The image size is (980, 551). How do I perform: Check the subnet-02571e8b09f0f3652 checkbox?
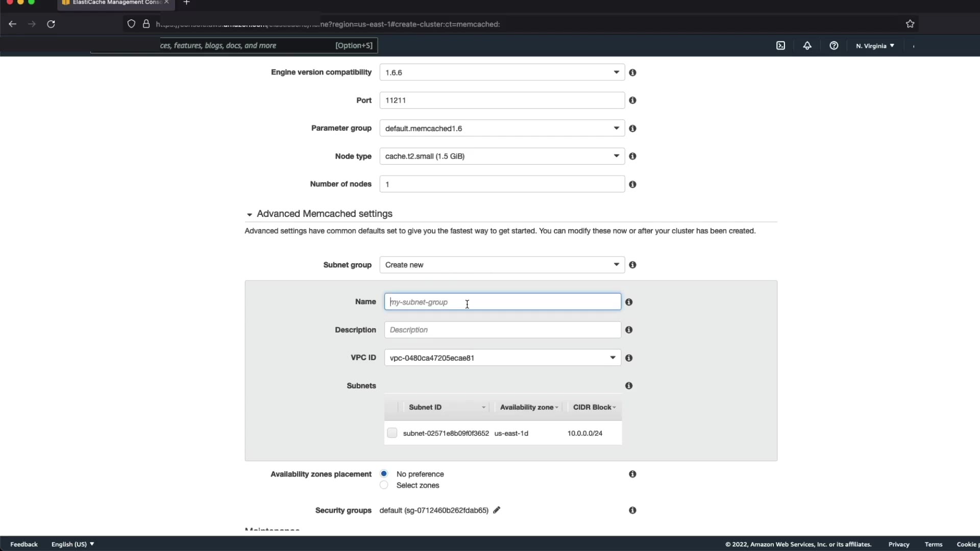(x=392, y=433)
